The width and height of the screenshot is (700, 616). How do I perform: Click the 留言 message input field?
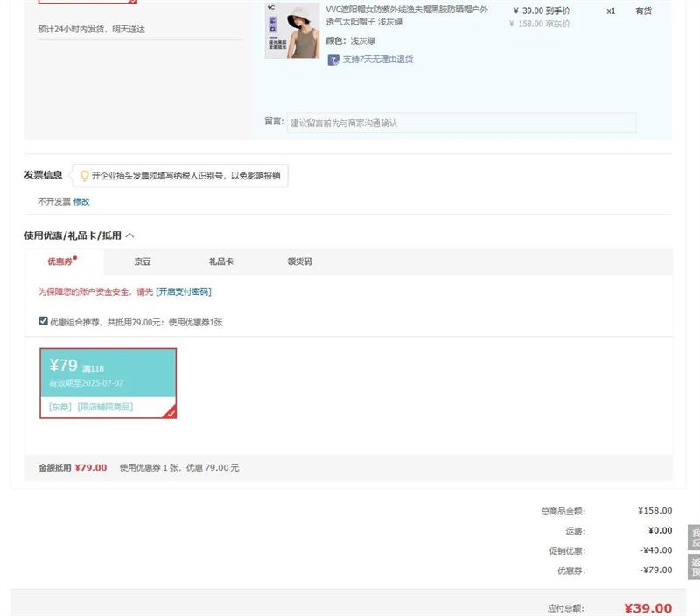(461, 123)
